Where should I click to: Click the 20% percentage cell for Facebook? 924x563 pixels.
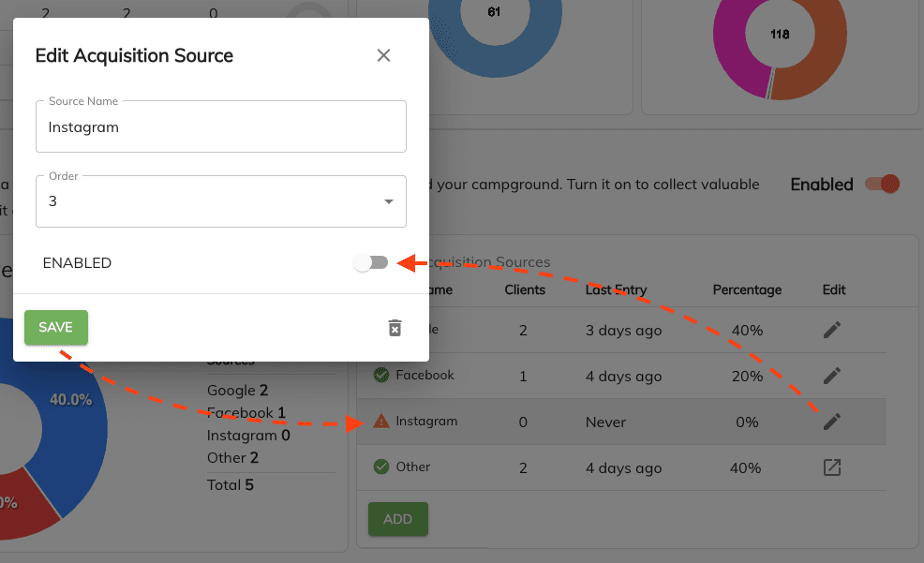coord(747,377)
